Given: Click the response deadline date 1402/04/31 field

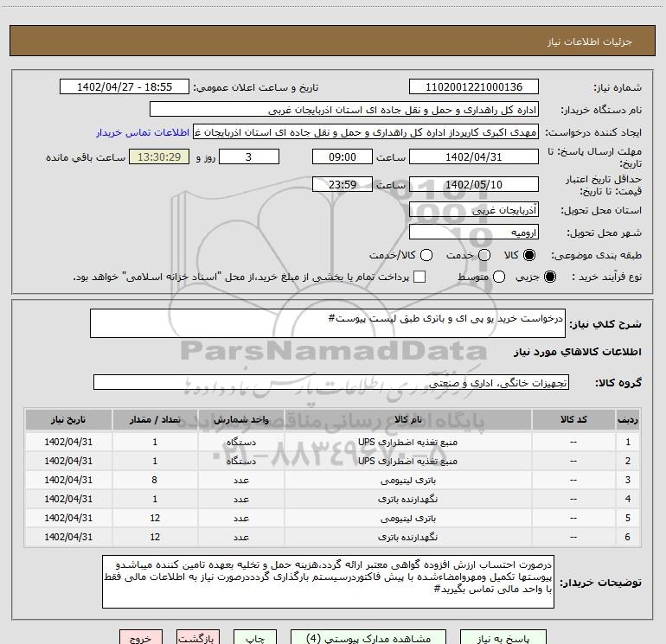Looking at the screenshot, I should [474, 156].
